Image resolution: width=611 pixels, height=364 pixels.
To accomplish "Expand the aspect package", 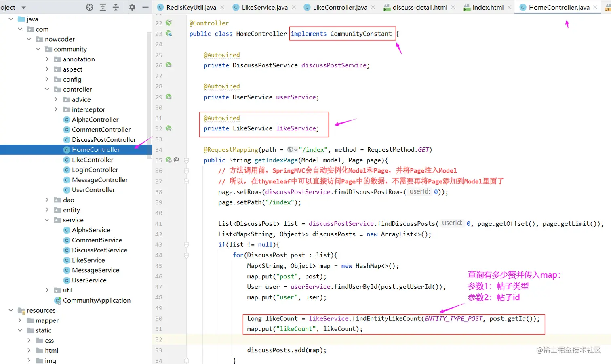I will click(x=47, y=69).
